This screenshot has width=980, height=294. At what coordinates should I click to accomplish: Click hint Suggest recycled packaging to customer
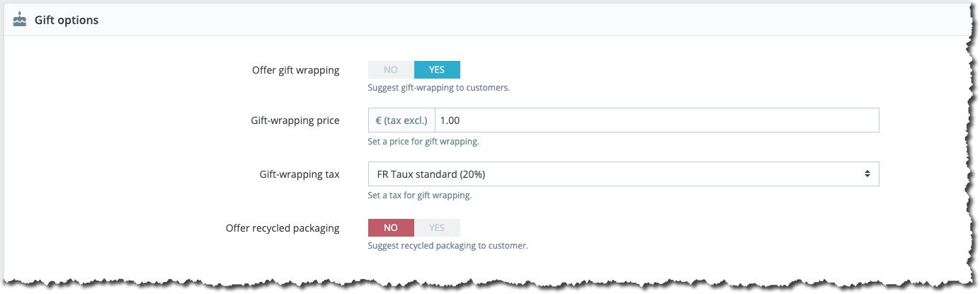(x=448, y=247)
